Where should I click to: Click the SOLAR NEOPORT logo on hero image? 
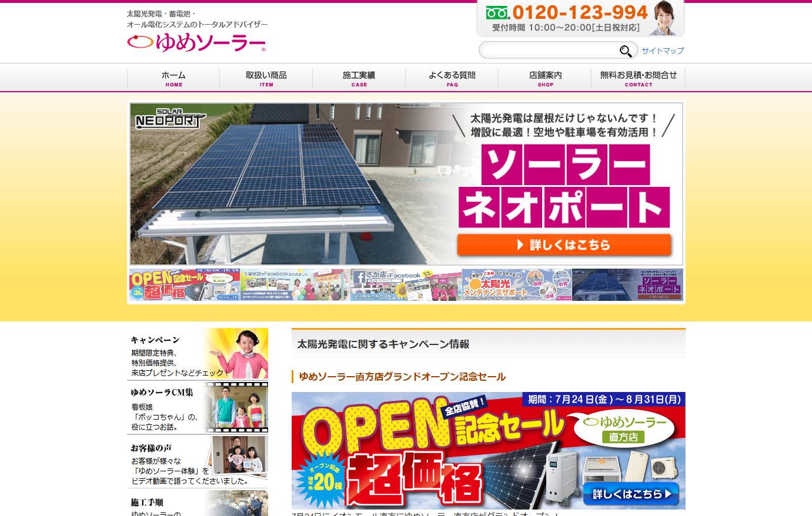click(170, 118)
